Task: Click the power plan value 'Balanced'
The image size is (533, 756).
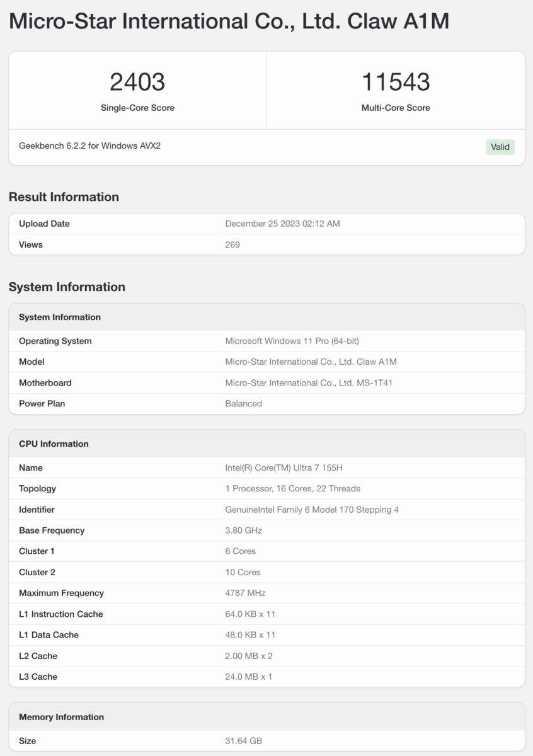Action: [x=244, y=403]
